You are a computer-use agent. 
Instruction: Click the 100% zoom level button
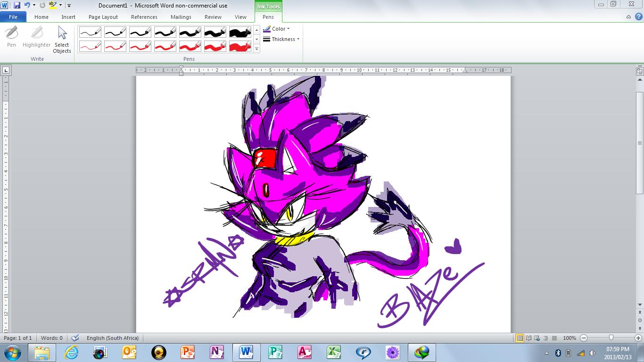(570, 338)
